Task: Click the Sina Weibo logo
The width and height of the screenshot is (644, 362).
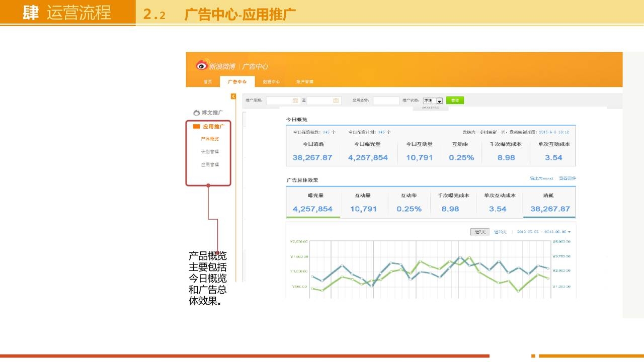Action: (x=202, y=65)
